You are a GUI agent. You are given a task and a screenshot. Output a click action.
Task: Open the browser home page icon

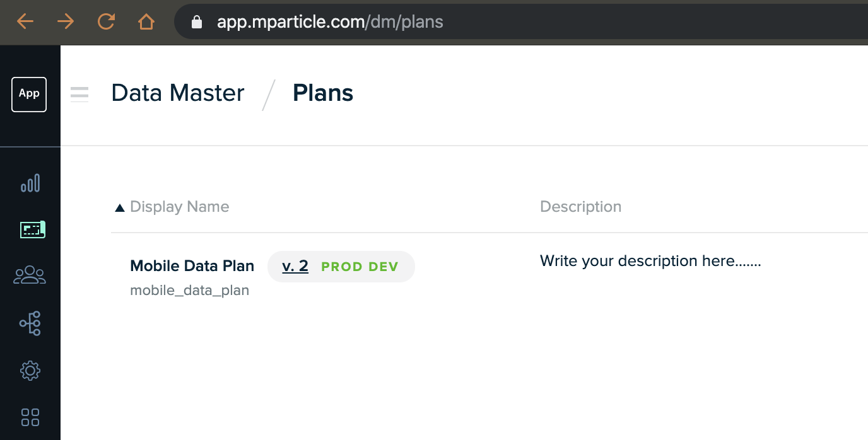click(x=146, y=22)
